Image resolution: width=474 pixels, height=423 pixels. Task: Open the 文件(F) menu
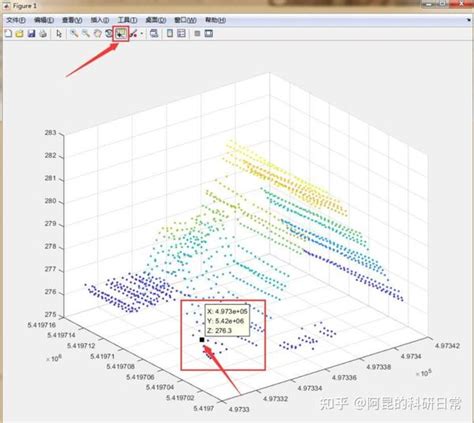click(16, 20)
